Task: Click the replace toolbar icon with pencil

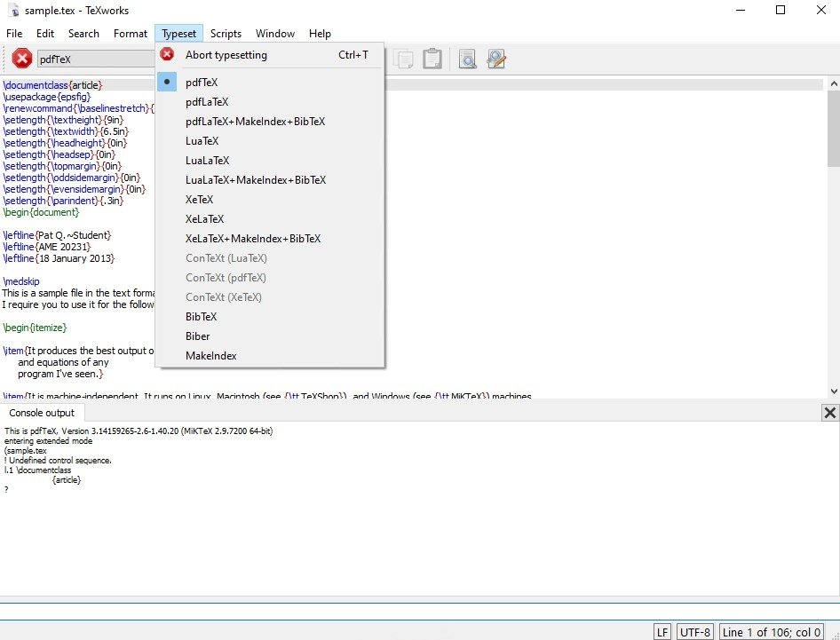Action: pyautogui.click(x=496, y=59)
